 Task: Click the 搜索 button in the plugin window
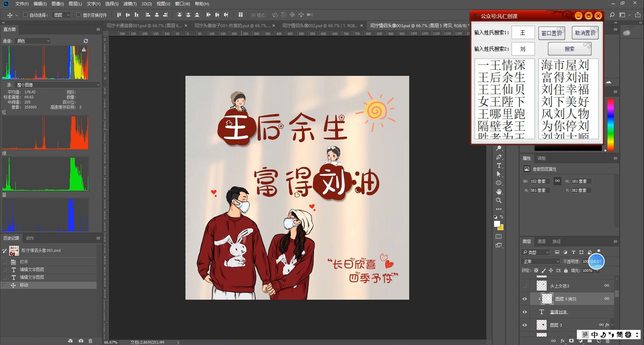pyautogui.click(x=569, y=49)
